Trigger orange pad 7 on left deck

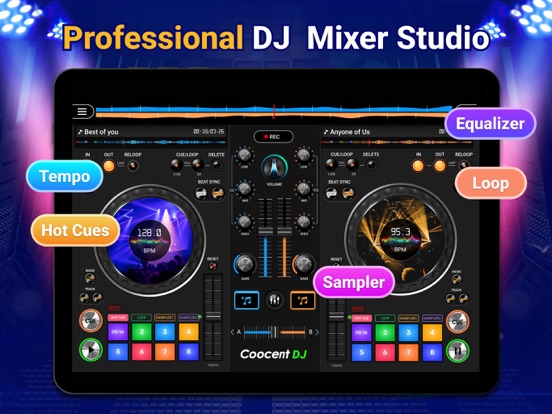[x=165, y=352]
